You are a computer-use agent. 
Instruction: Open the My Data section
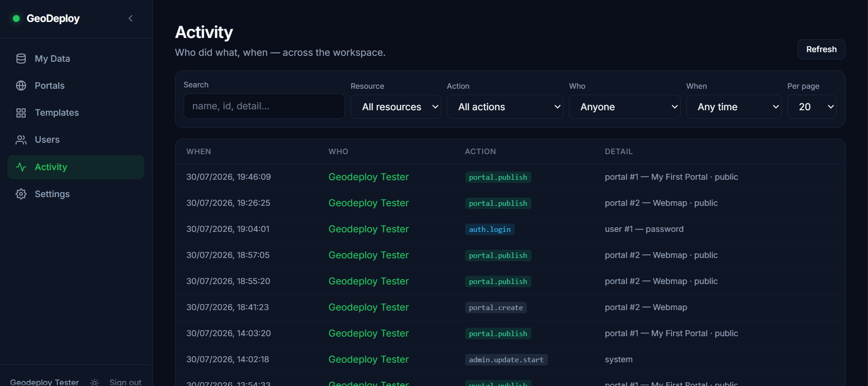76,59
